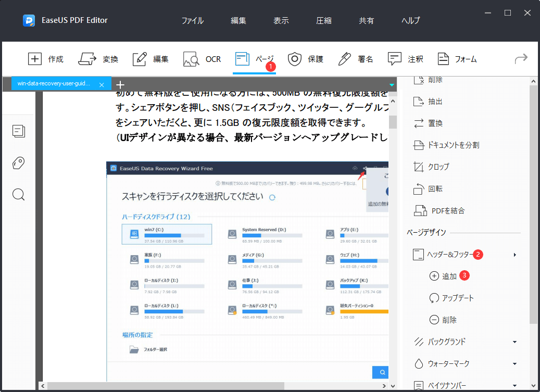Click the redo arrow on the toolbar

tap(520, 59)
